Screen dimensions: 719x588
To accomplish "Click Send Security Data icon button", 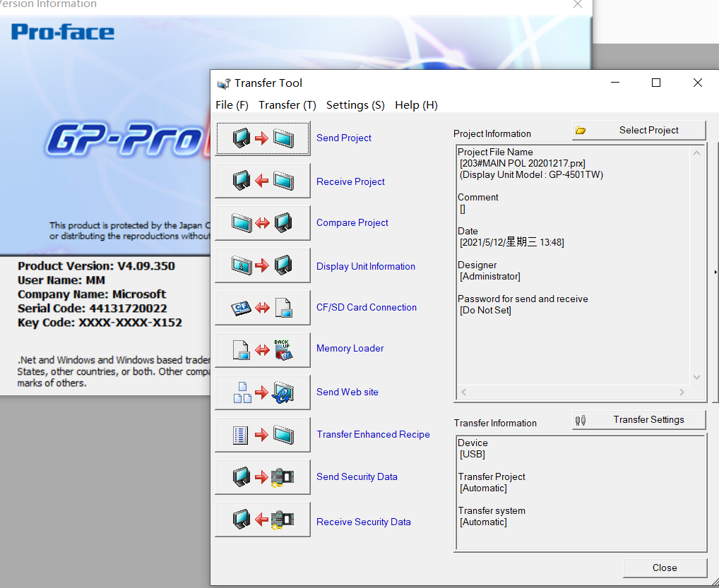I will coord(263,477).
